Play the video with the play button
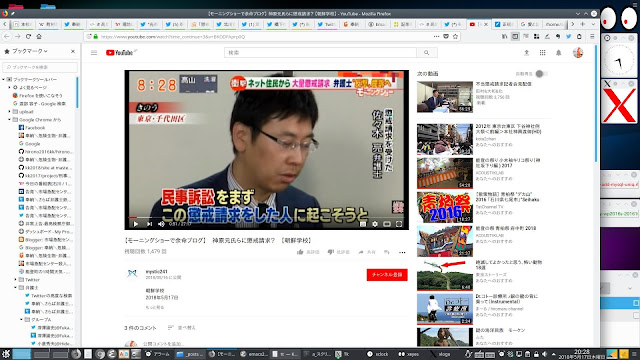This screenshot has width=640, height=360. pos(136,224)
